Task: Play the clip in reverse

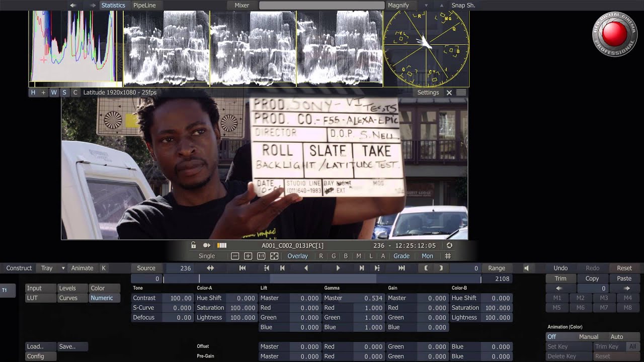Action: pos(306,268)
